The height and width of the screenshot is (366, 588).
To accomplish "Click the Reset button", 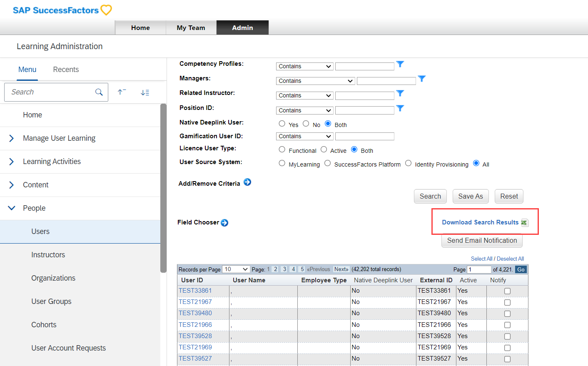I will (x=509, y=197).
